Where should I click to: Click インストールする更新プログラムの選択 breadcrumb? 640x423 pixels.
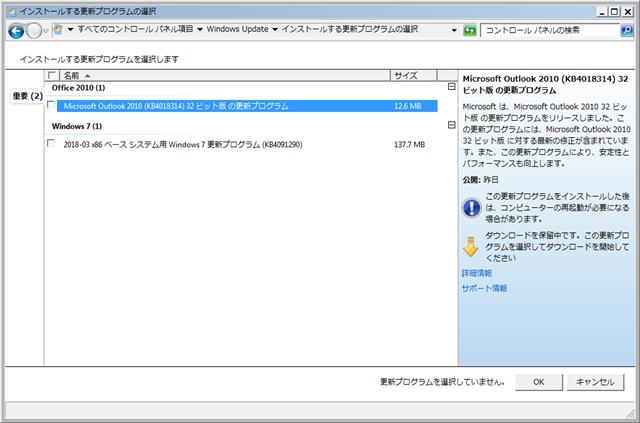350,29
